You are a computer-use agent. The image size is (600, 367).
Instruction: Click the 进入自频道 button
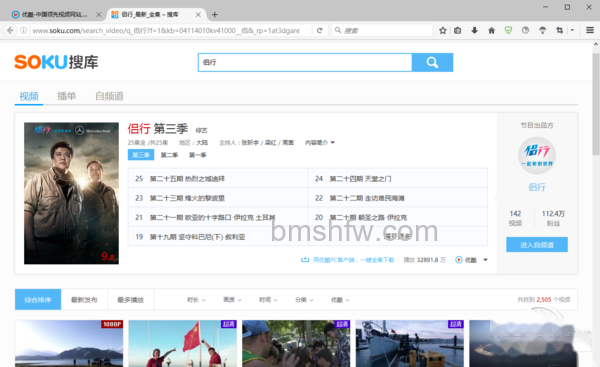537,245
